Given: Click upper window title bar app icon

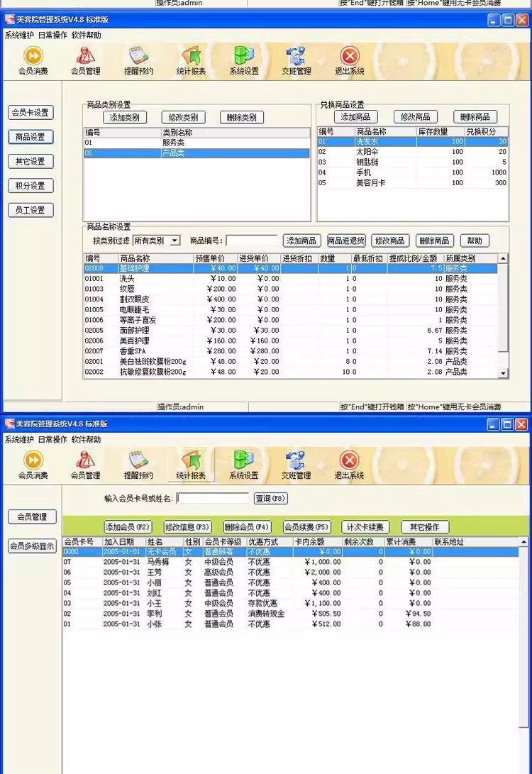Looking at the screenshot, I should 9,20.
